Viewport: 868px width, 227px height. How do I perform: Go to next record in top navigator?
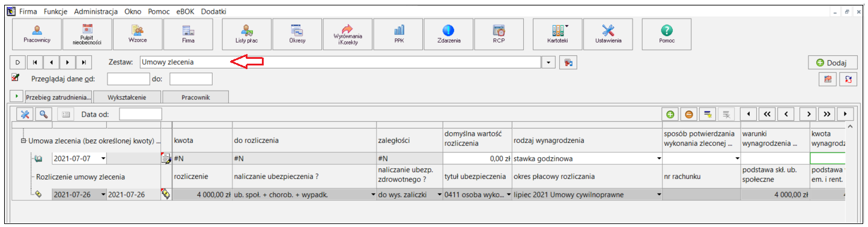pyautogui.click(x=68, y=62)
